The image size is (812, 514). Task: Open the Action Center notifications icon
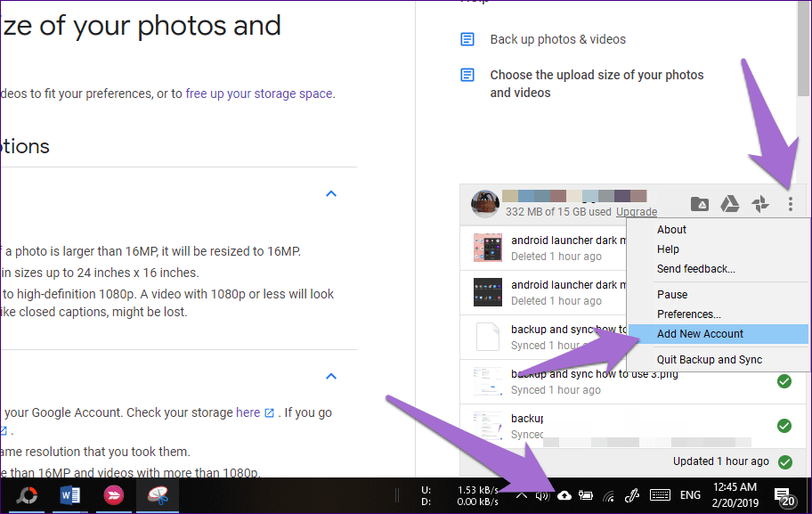[x=784, y=496]
